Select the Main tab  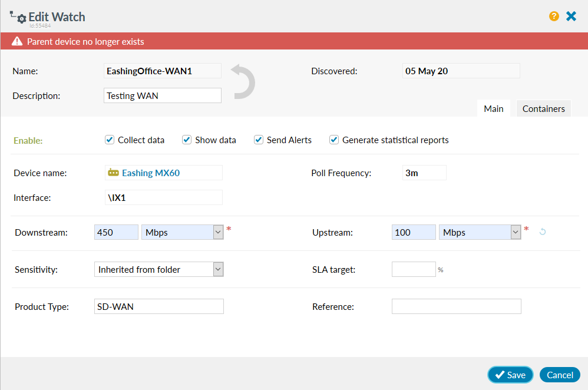(494, 108)
